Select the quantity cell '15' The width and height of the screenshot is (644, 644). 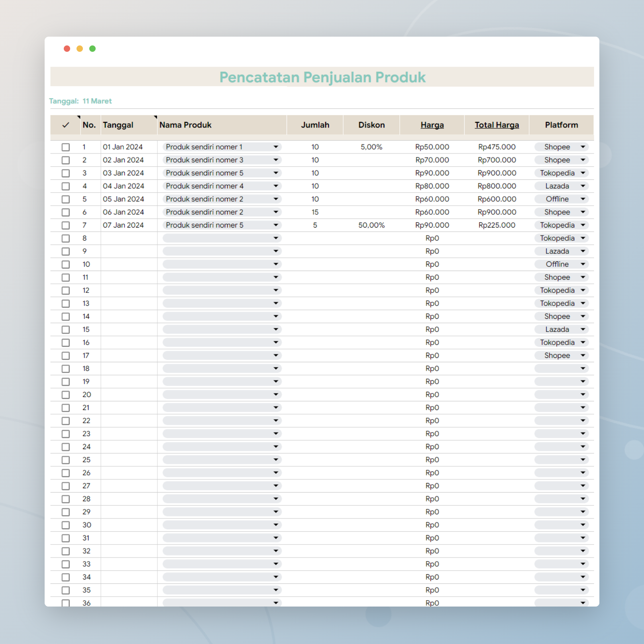[x=315, y=212]
